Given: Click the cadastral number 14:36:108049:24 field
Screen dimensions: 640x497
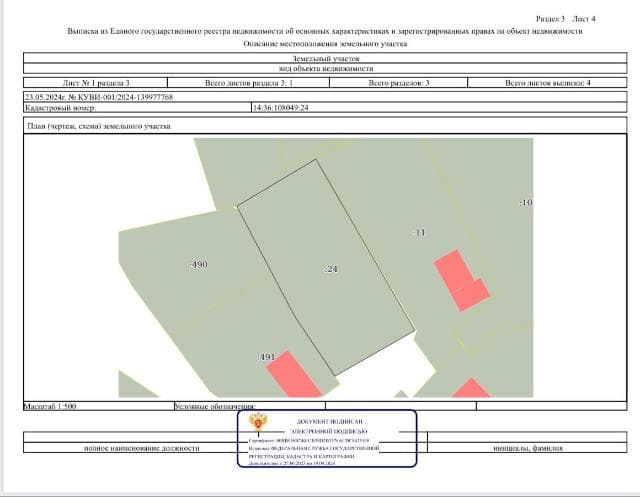Looking at the screenshot, I should (281, 108).
